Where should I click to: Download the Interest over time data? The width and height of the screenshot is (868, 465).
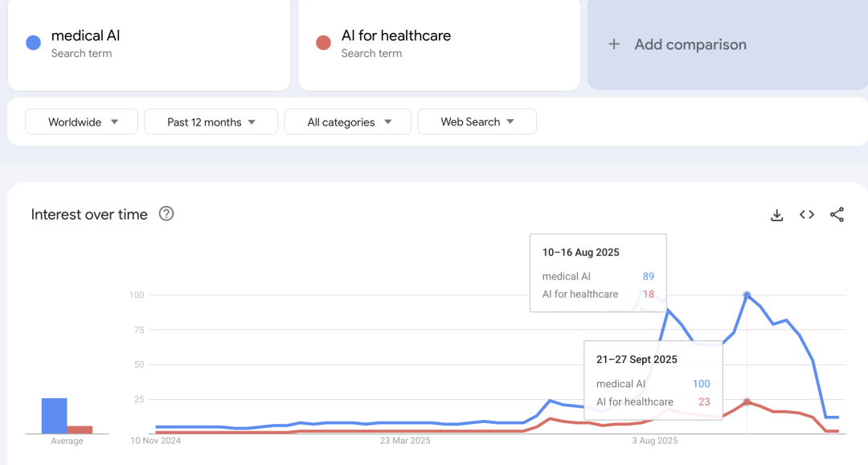click(x=776, y=215)
